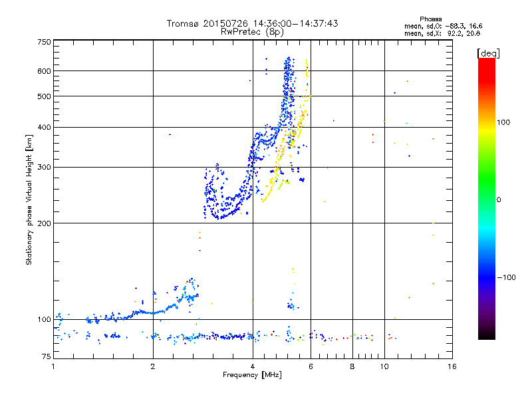The image size is (532, 399).
Task: Click y-axis tick label '600'
Action: (44, 71)
